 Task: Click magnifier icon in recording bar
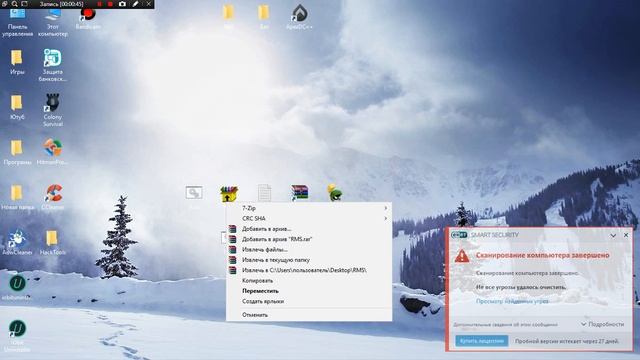(x=14, y=4)
